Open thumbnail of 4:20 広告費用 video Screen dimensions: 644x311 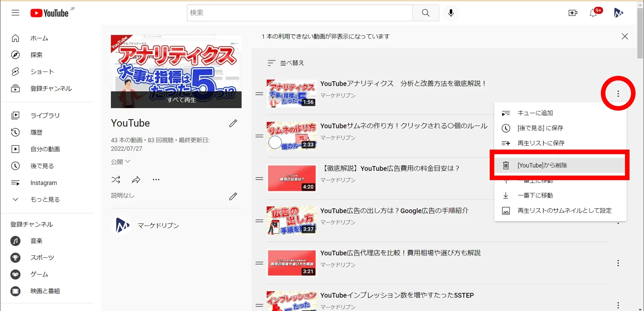(292, 178)
